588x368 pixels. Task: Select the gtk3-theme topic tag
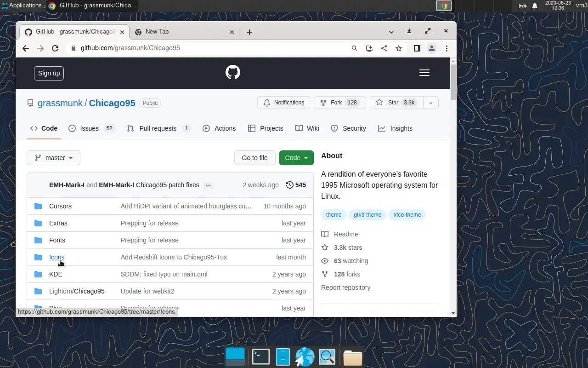pos(367,215)
